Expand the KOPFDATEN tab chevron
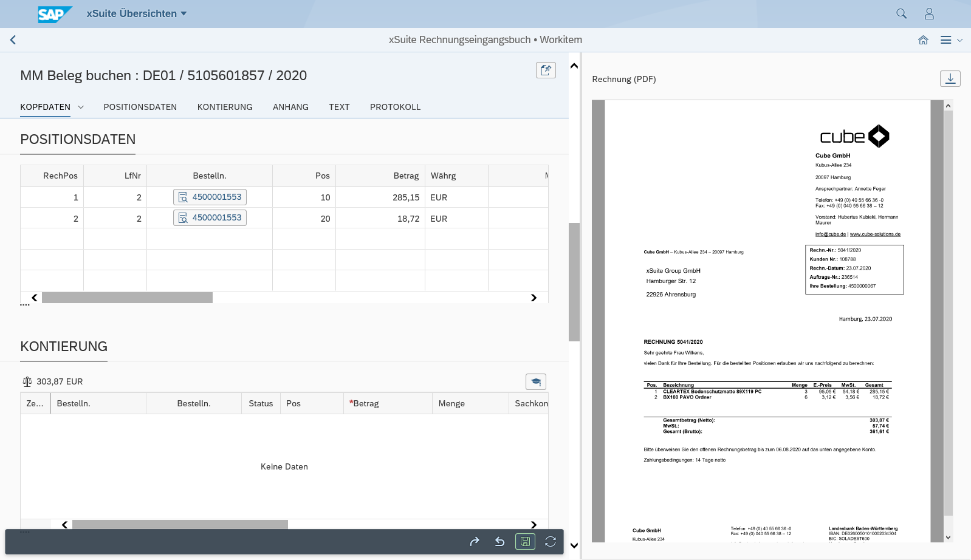This screenshot has height=560, width=971. [81, 108]
